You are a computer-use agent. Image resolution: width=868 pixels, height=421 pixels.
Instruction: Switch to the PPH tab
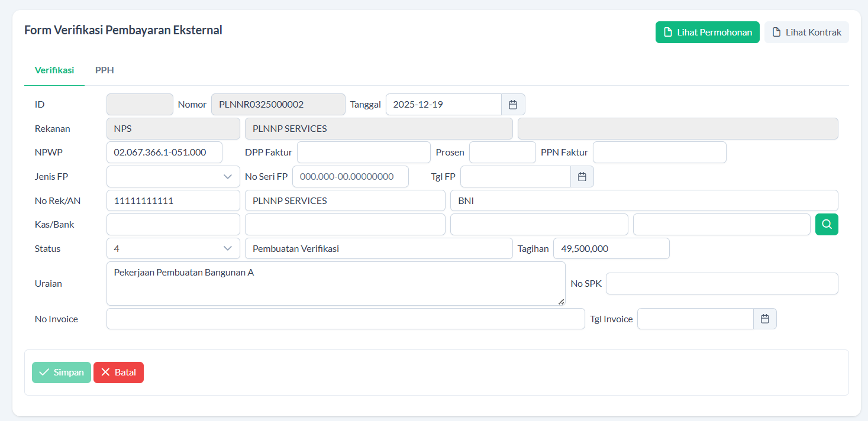click(104, 70)
